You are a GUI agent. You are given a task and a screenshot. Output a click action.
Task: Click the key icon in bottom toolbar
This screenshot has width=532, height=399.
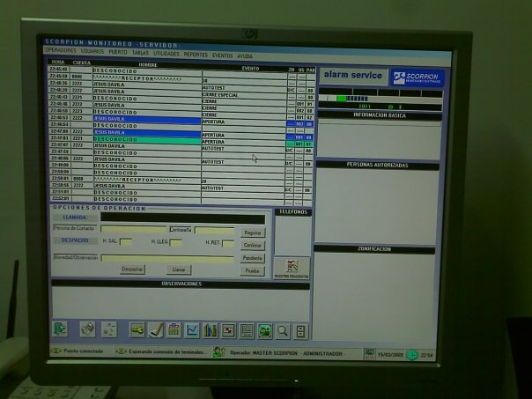(x=137, y=329)
